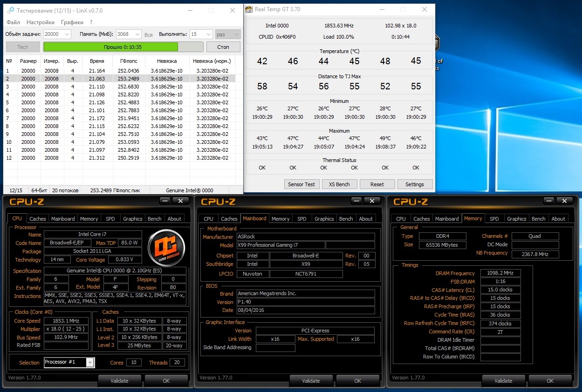Switch to CPU tab in CPU-Z memory window

point(401,218)
